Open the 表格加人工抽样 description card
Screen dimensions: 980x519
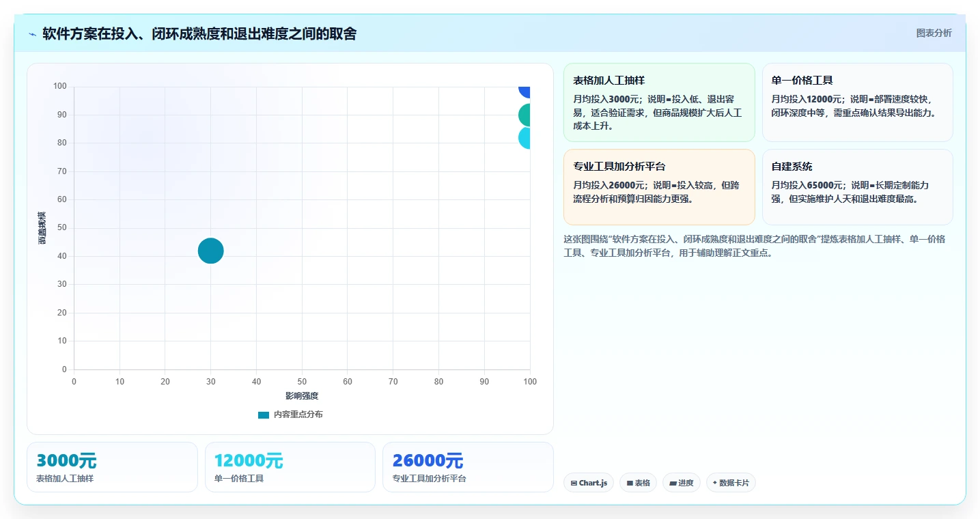(x=659, y=102)
